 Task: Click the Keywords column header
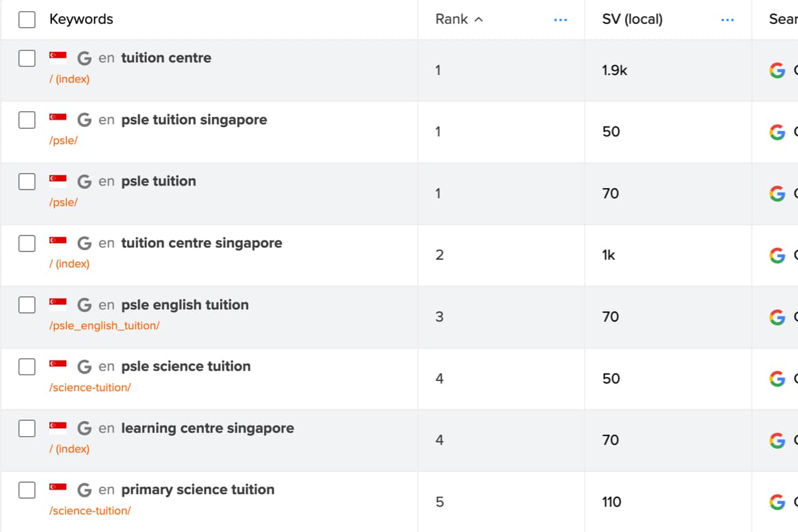81,19
